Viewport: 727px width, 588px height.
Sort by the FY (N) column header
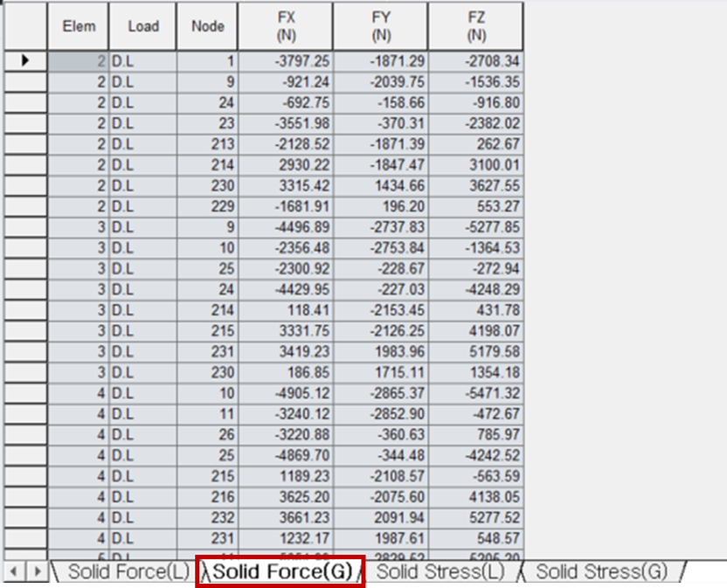point(382,26)
